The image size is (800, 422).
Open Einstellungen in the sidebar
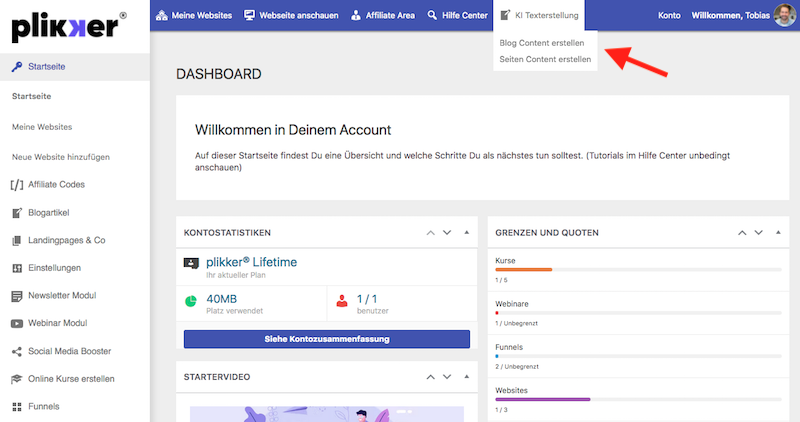pyautogui.click(x=54, y=268)
